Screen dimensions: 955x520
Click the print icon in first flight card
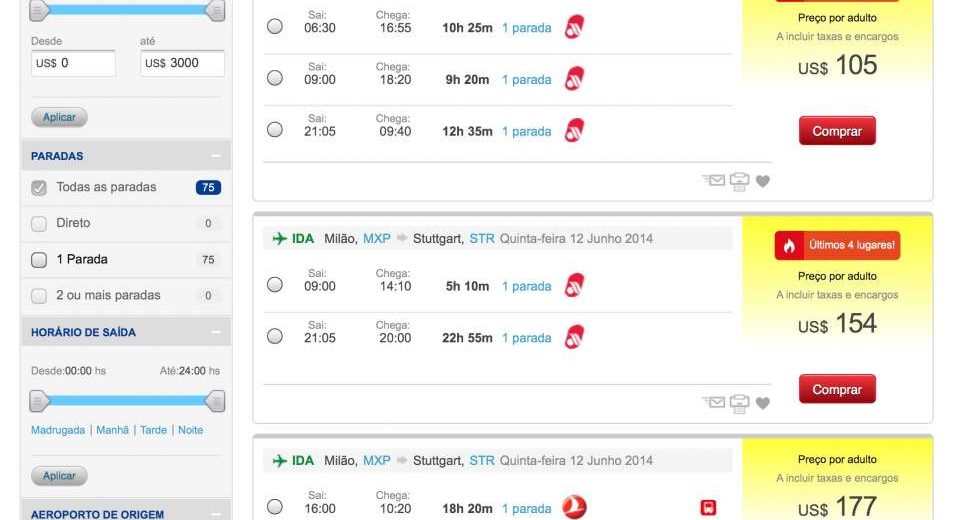[739, 181]
